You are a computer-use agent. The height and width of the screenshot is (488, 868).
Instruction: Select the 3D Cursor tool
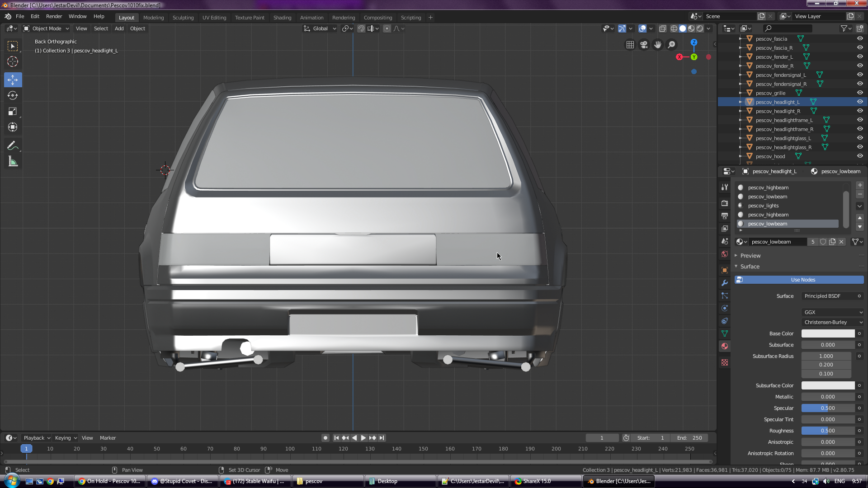point(13,62)
